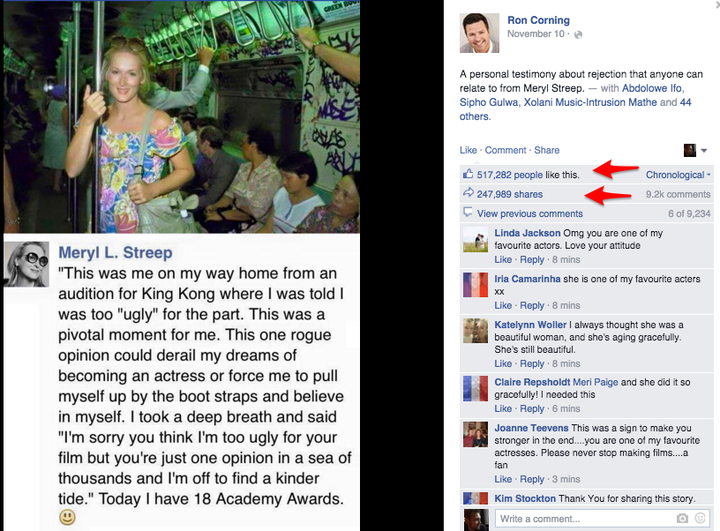Attach a photo using the camera icon

click(x=682, y=519)
